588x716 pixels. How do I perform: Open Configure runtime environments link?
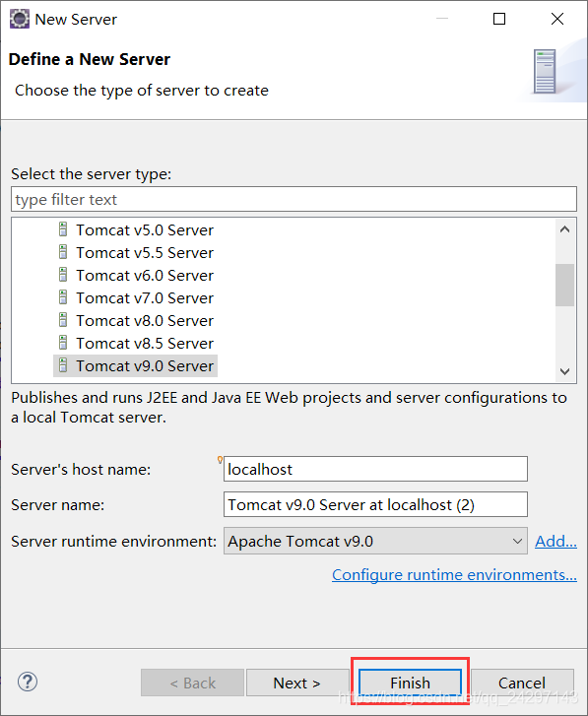454,574
